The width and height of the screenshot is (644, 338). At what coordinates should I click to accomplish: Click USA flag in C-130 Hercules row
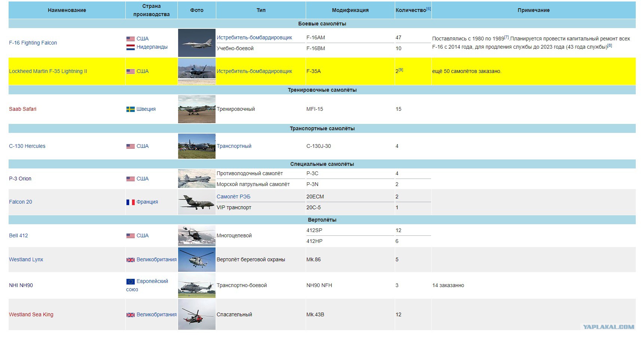pyautogui.click(x=130, y=146)
